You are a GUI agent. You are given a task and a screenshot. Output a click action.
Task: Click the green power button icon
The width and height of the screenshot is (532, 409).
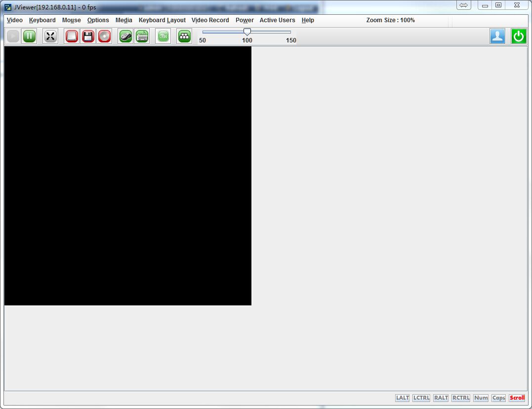[x=519, y=36]
